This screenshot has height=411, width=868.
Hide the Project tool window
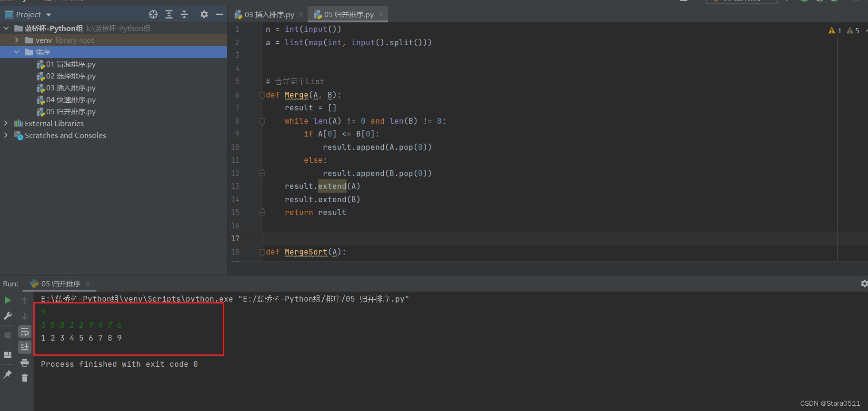(x=219, y=14)
